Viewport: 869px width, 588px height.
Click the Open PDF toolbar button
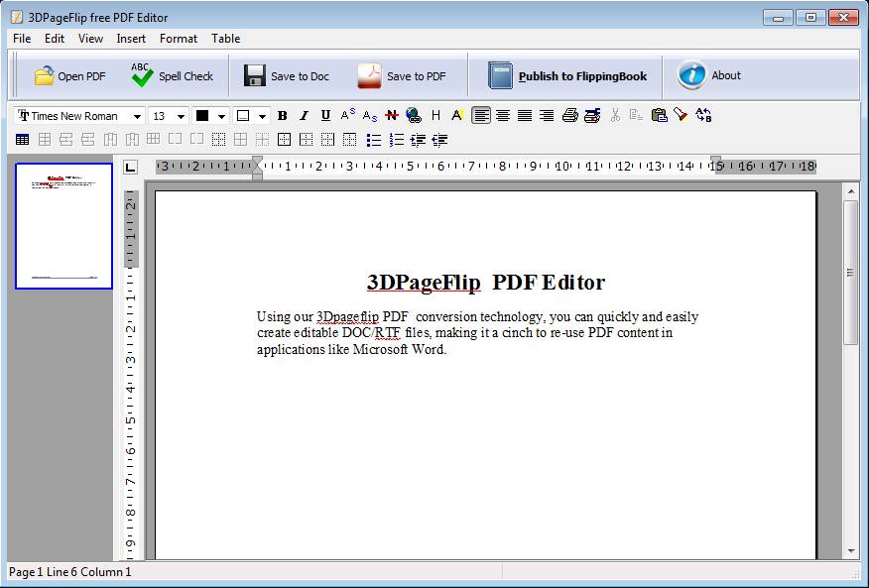coord(69,76)
